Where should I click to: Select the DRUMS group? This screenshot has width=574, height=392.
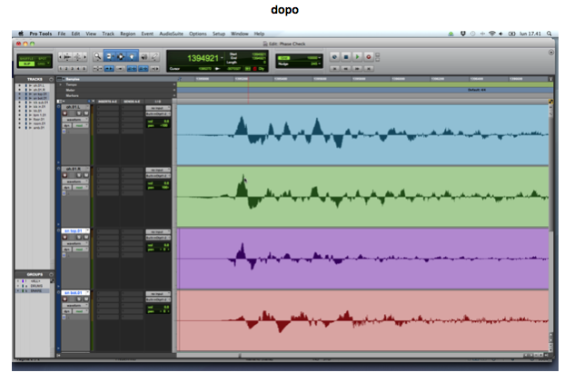coord(36,286)
